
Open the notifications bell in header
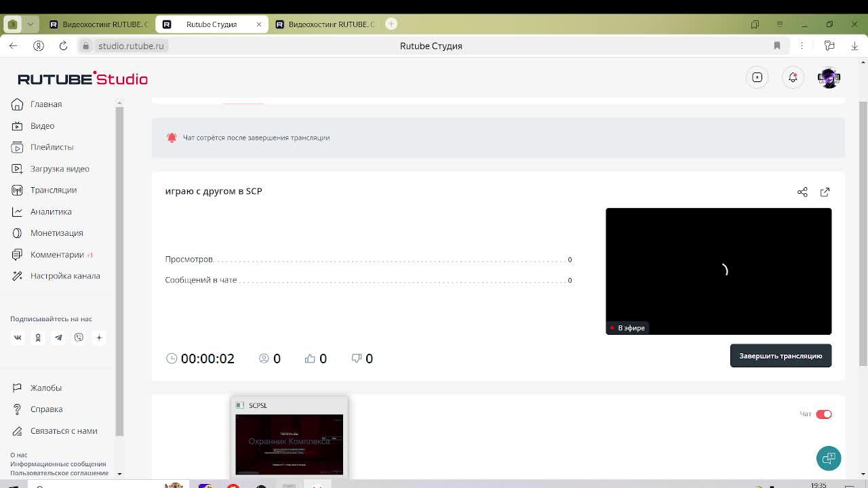[793, 78]
